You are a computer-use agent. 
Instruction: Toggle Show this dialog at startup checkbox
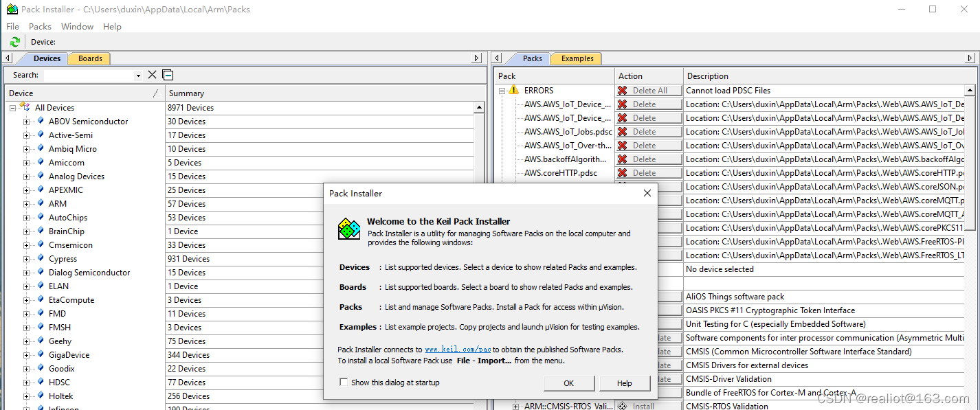(x=344, y=383)
